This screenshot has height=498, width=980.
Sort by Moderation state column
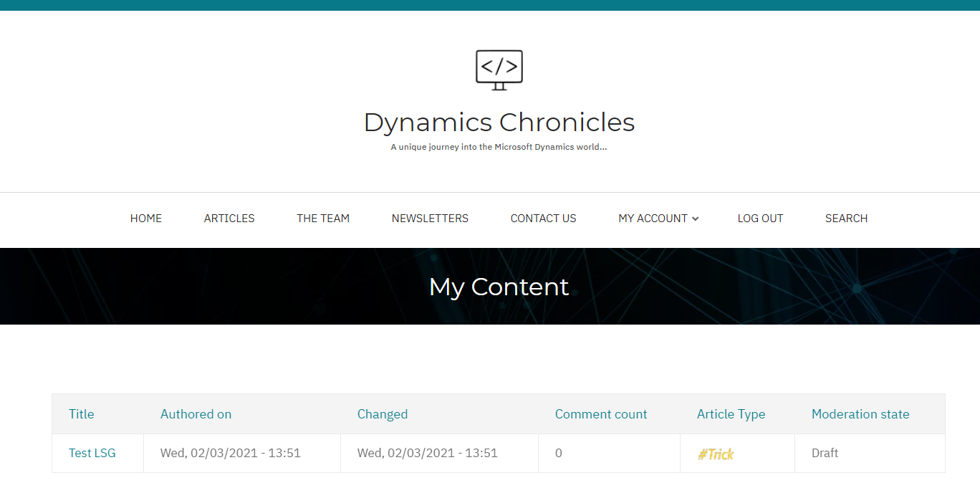(x=860, y=414)
